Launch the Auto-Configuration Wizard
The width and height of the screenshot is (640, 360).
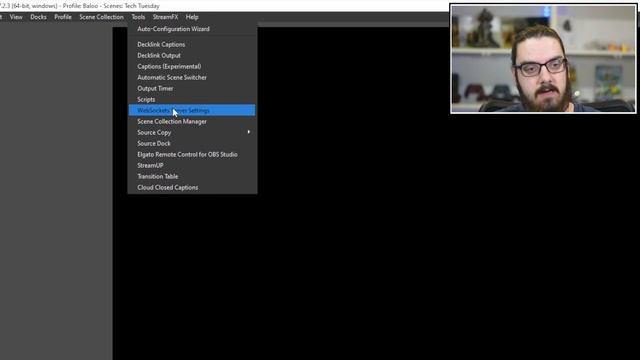[x=192, y=29]
